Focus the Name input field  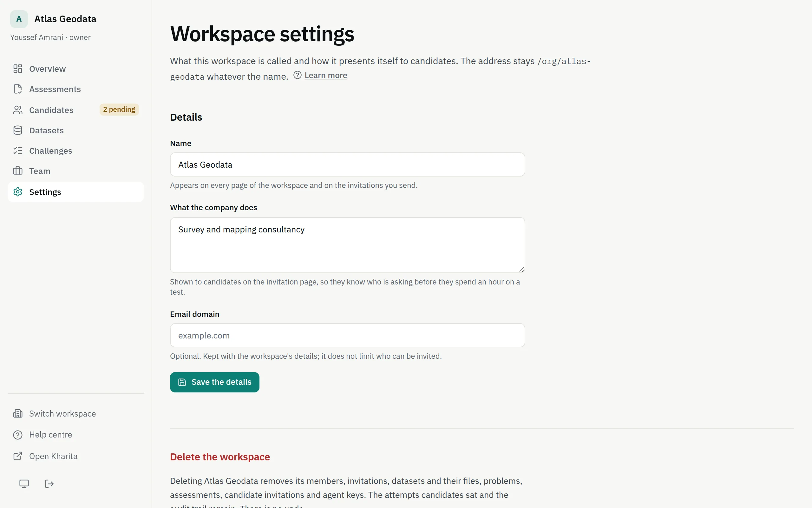tap(347, 165)
